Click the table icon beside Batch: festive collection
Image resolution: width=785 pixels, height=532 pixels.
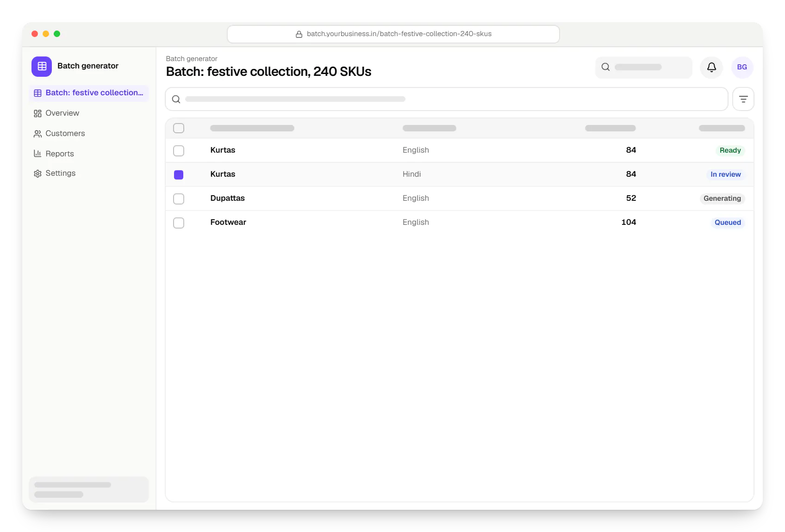tap(37, 93)
